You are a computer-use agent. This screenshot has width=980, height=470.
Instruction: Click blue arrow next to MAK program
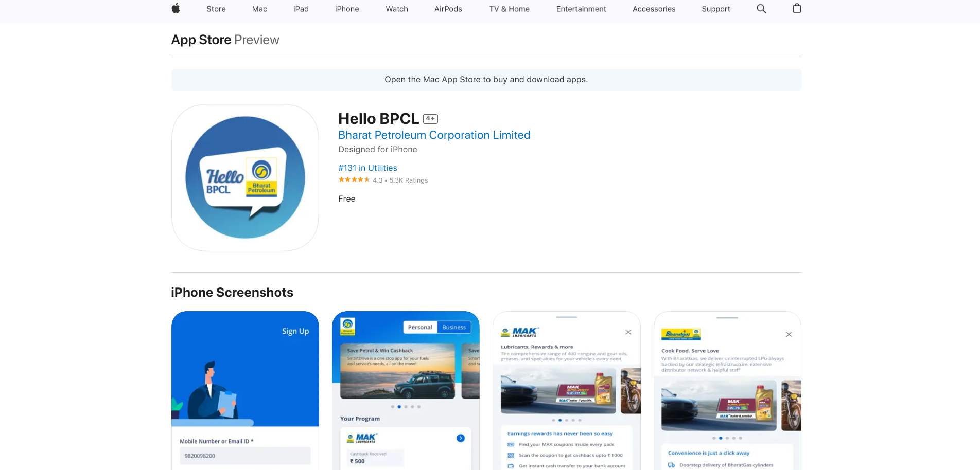point(460,438)
